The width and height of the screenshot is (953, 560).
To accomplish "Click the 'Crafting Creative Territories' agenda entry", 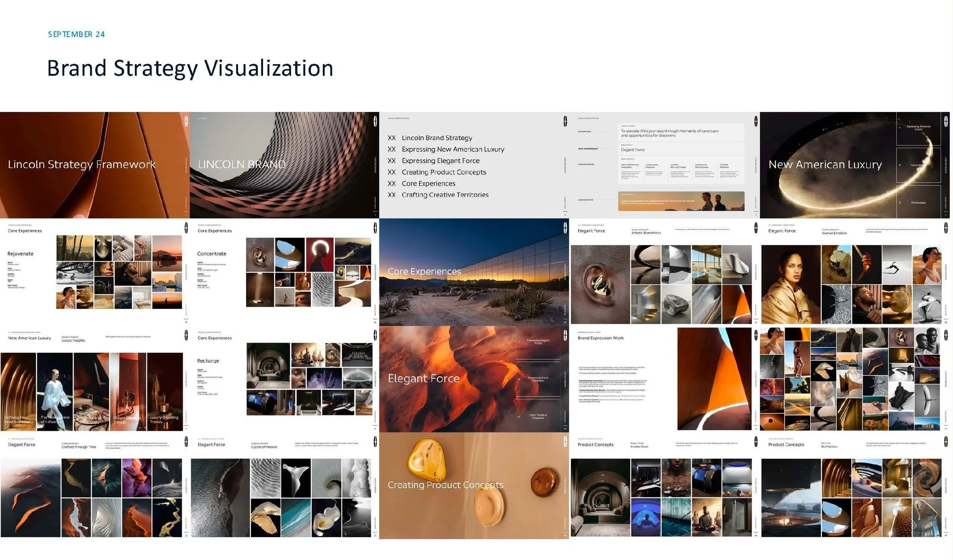I will click(445, 195).
